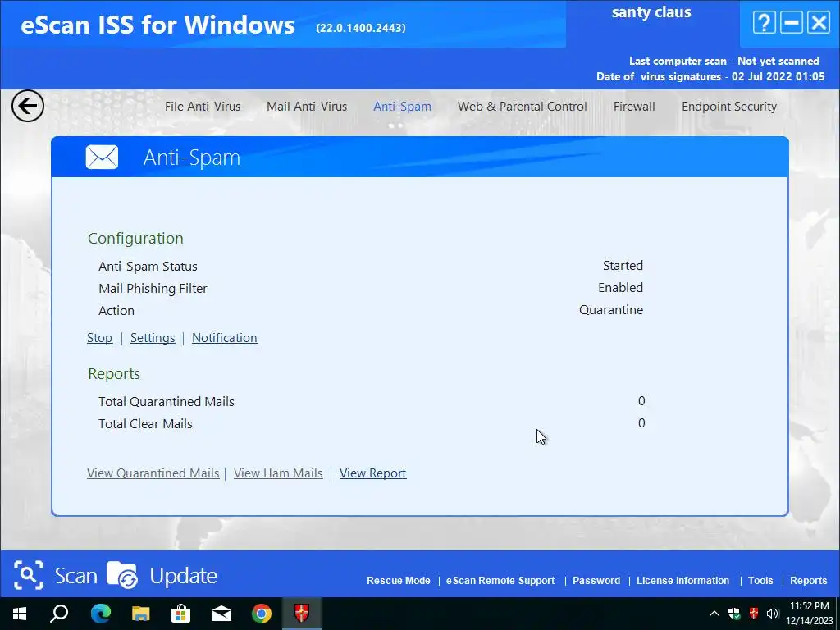Click the Update folder icon

click(x=122, y=575)
